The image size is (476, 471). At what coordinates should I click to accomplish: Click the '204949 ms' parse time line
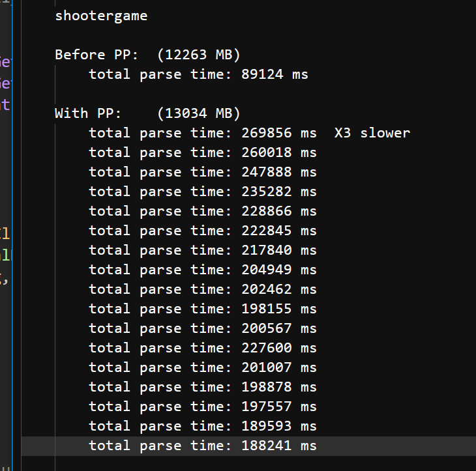[203, 270]
